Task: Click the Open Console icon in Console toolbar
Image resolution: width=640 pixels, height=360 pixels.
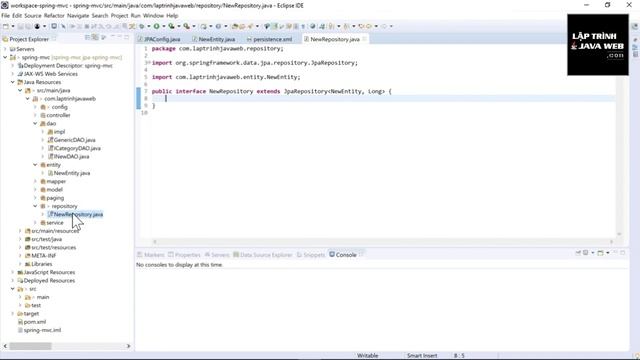Action: [600, 253]
